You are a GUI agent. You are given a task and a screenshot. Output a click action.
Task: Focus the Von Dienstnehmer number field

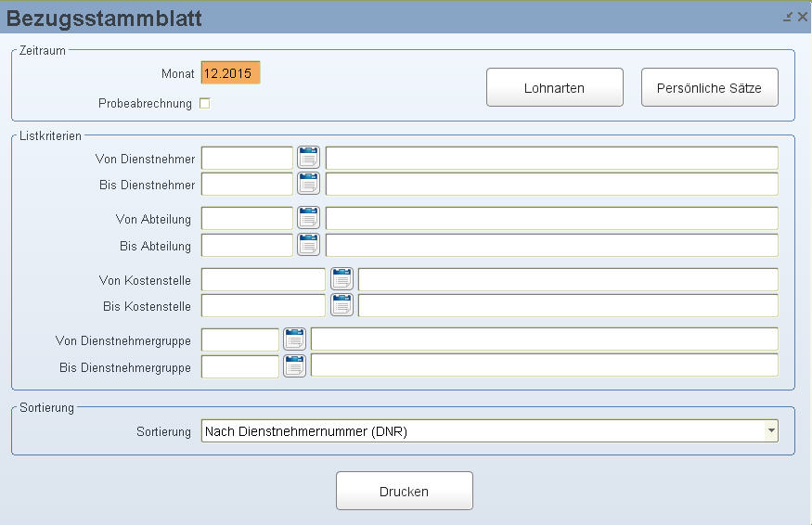(247, 158)
